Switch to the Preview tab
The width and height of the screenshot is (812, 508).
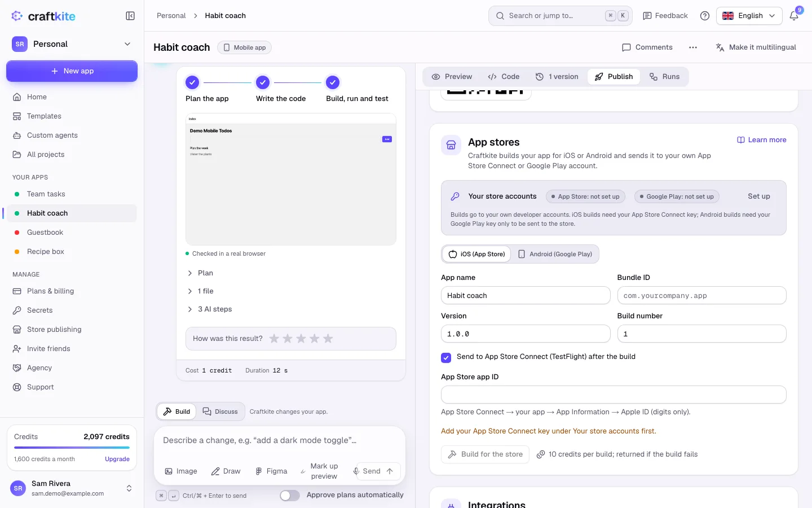tap(452, 77)
